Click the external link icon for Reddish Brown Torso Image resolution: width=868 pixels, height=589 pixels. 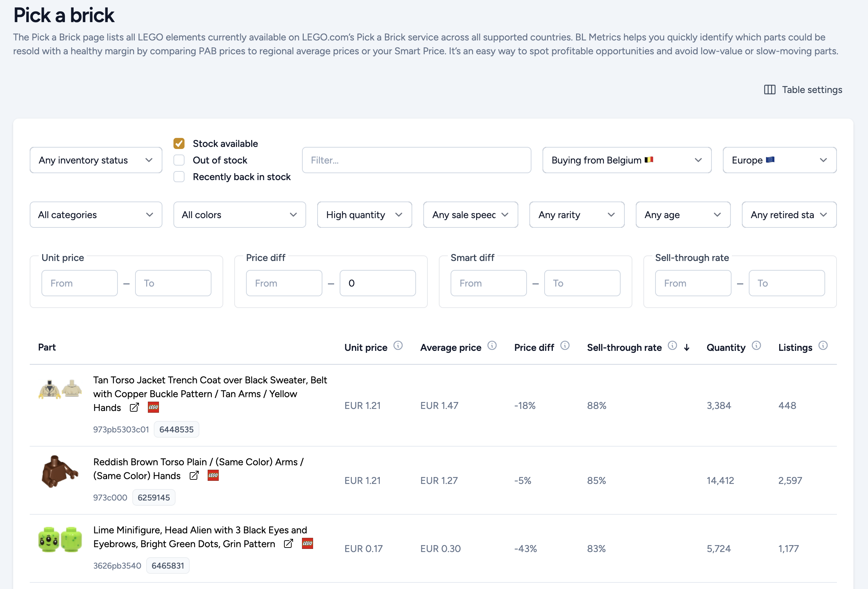click(x=194, y=475)
